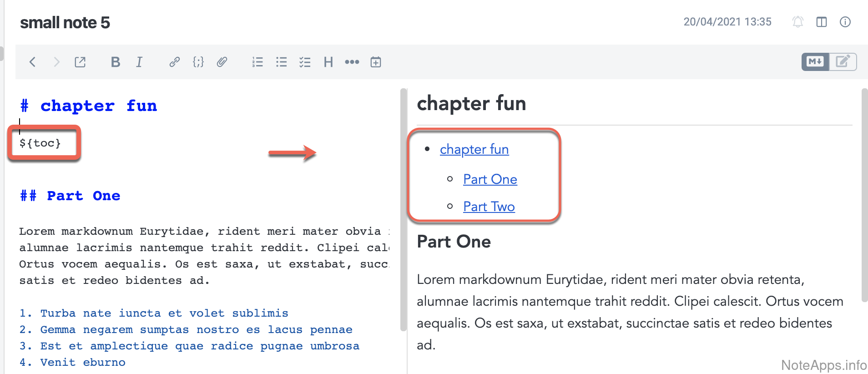Toggle the editor layout view
Viewport: 868px width, 374px height.
(x=822, y=22)
